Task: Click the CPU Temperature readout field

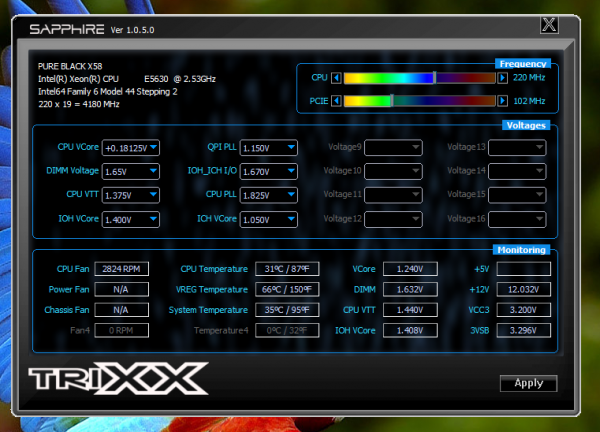Action: pos(287,269)
